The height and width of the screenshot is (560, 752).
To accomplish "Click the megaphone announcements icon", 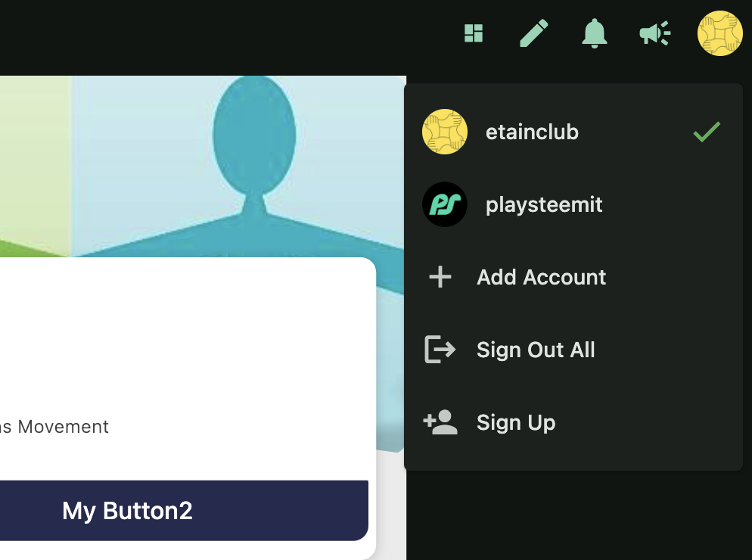I will click(x=655, y=33).
